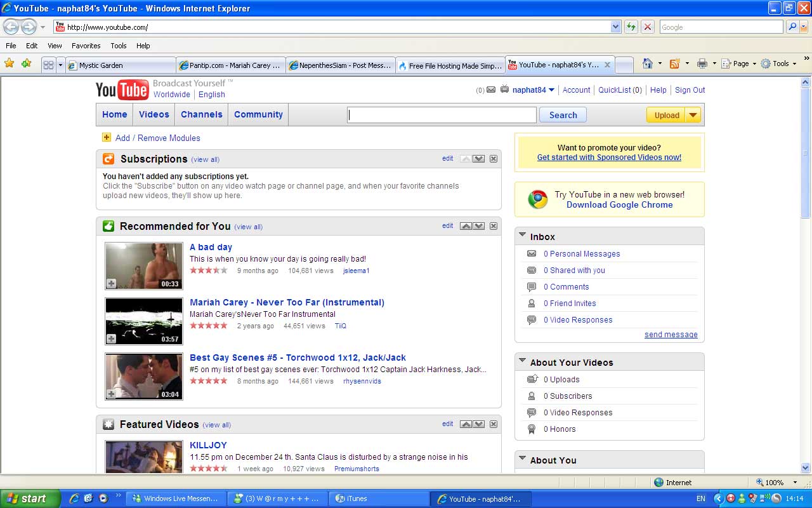Rate 'A bad day' using its star rating
This screenshot has height=508, width=812.
click(x=208, y=271)
